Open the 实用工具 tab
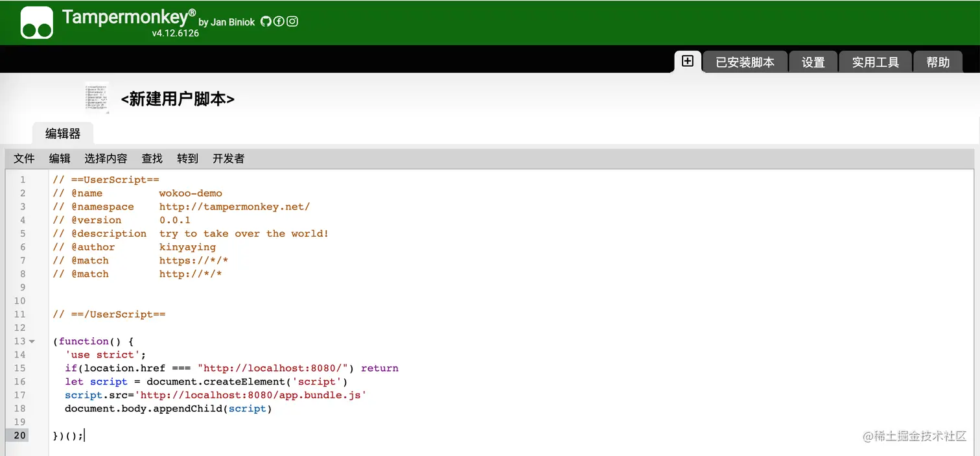Screen dimensions: 980x456 pyautogui.click(x=875, y=62)
